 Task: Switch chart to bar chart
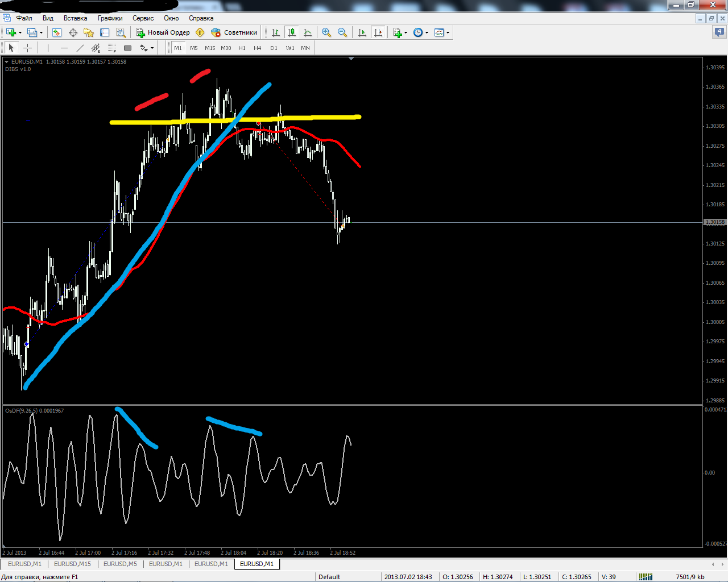click(276, 32)
